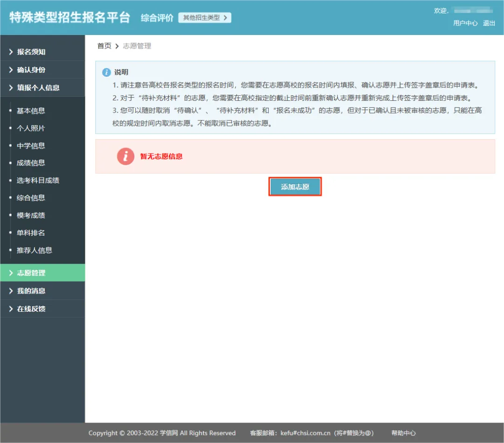Expand the 报名须知 sidebar section

pos(31,52)
